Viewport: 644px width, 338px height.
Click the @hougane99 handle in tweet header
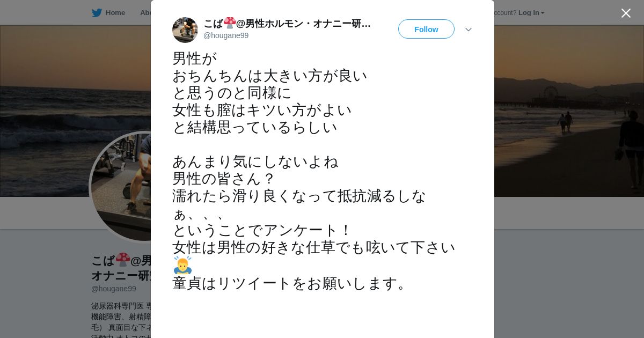[x=226, y=35]
